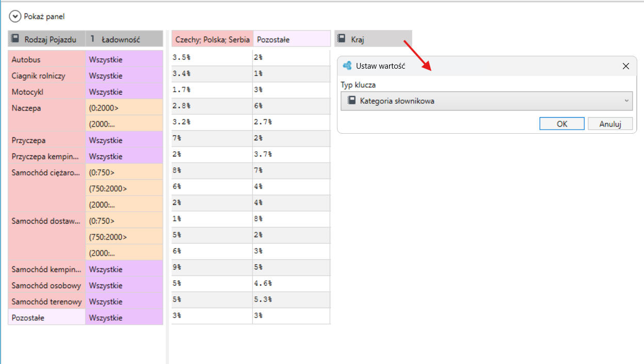The image size is (644, 364).
Task: Select the Pozostałe row label under Rodzaj Pojazdu
Action: coord(47,318)
